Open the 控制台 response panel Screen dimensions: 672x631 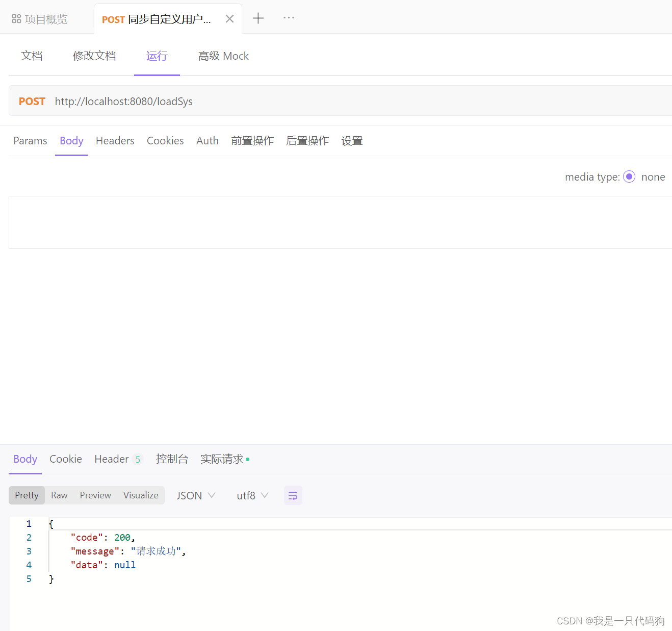click(172, 459)
